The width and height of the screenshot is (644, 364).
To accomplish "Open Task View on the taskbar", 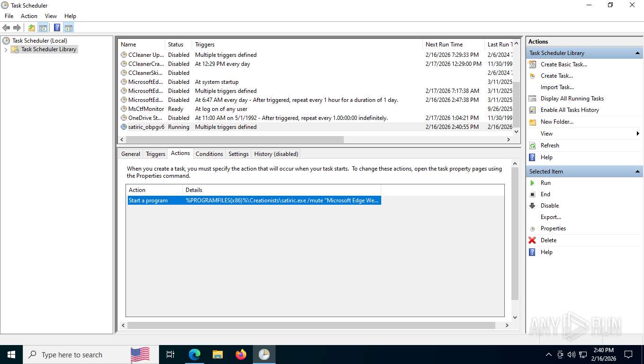I will (x=170, y=355).
